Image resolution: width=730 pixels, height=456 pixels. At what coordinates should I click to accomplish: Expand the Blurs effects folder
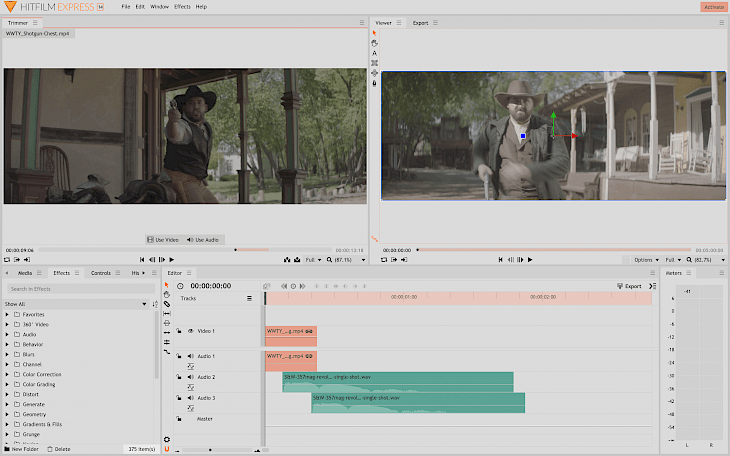7,354
